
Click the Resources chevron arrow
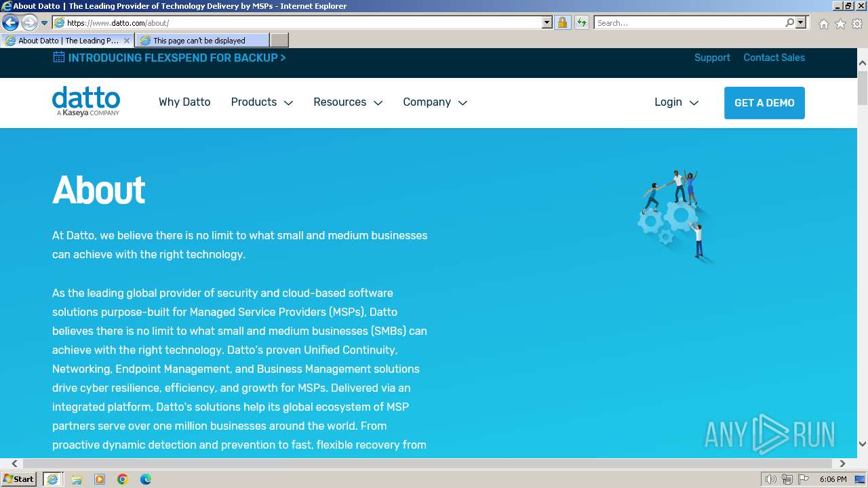(x=378, y=103)
